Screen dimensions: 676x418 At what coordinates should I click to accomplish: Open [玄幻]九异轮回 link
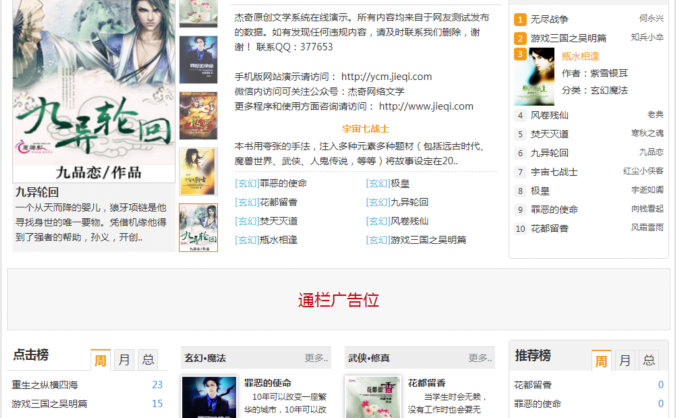[397, 202]
